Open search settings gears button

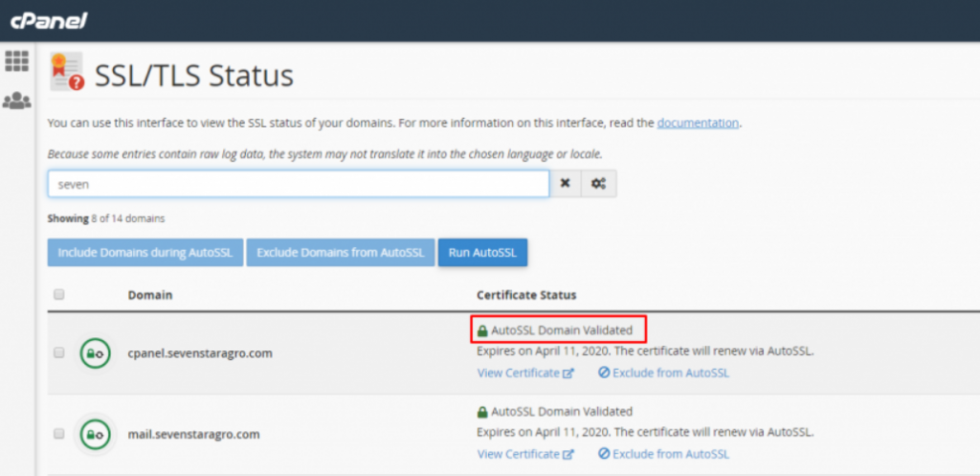click(599, 183)
